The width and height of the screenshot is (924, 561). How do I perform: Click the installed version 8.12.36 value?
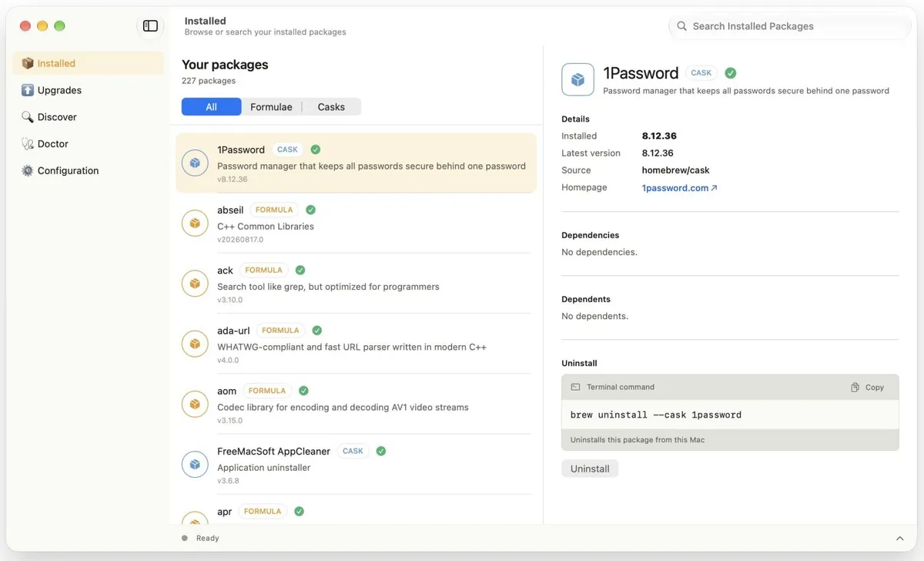point(658,136)
